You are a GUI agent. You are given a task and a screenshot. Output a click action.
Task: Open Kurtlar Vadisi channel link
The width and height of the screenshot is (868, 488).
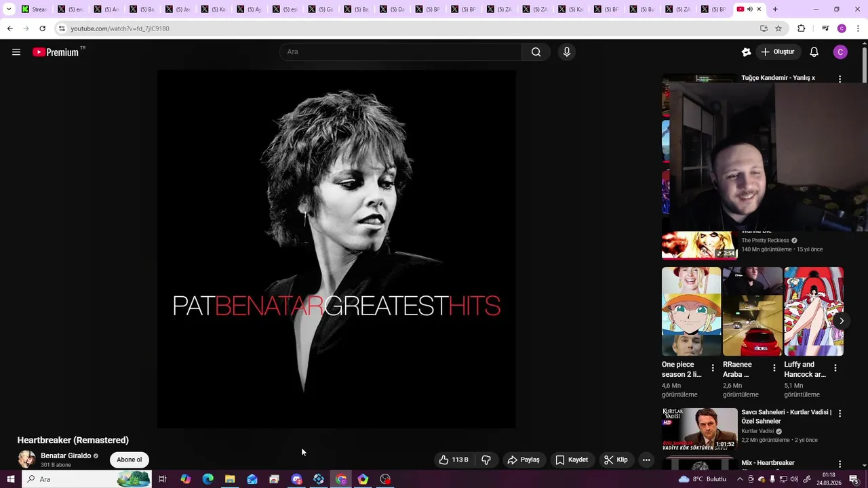point(757,431)
